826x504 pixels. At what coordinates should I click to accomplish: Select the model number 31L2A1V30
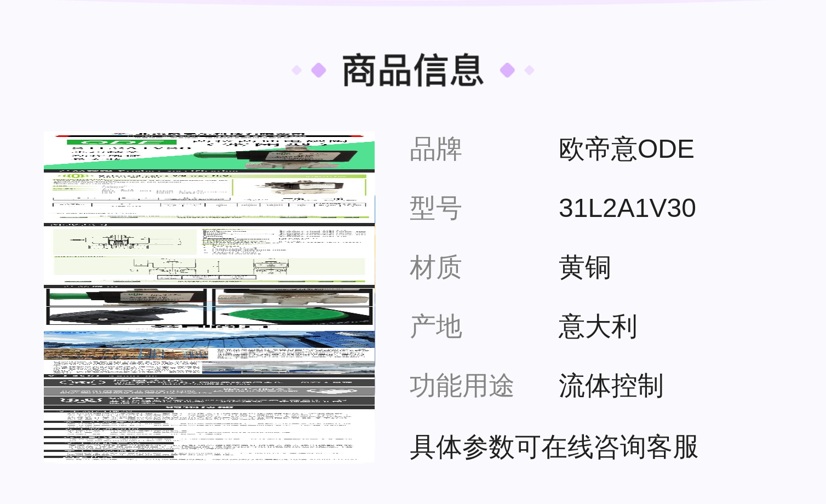627,208
